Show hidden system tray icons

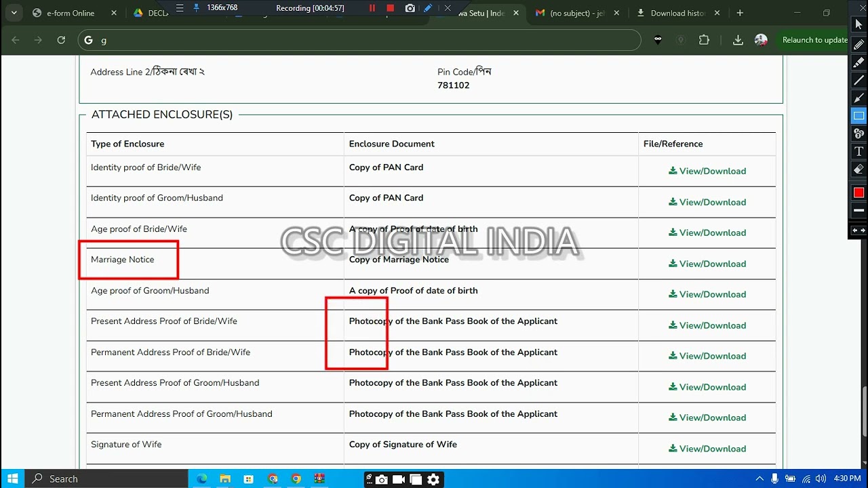click(759, 479)
